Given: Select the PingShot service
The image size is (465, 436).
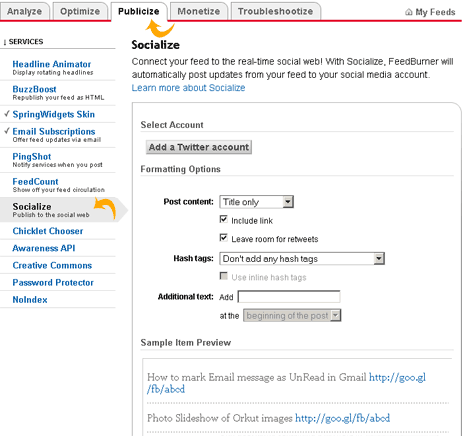Looking at the screenshot, I should [32, 156].
